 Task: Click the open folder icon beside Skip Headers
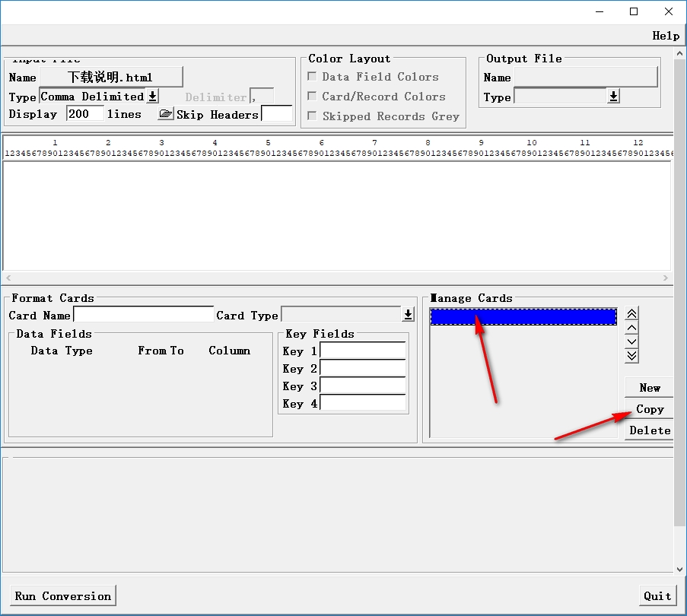[x=165, y=114]
